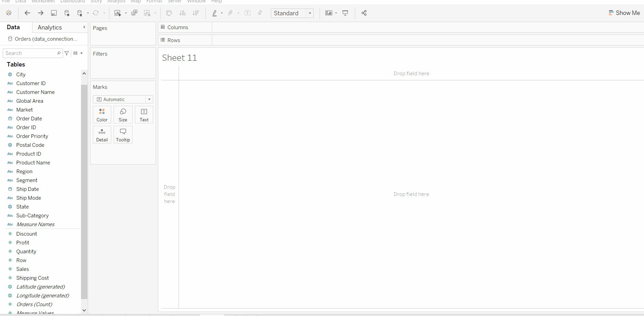Click the Sort Ascending icon
644x316 pixels.
point(183,13)
